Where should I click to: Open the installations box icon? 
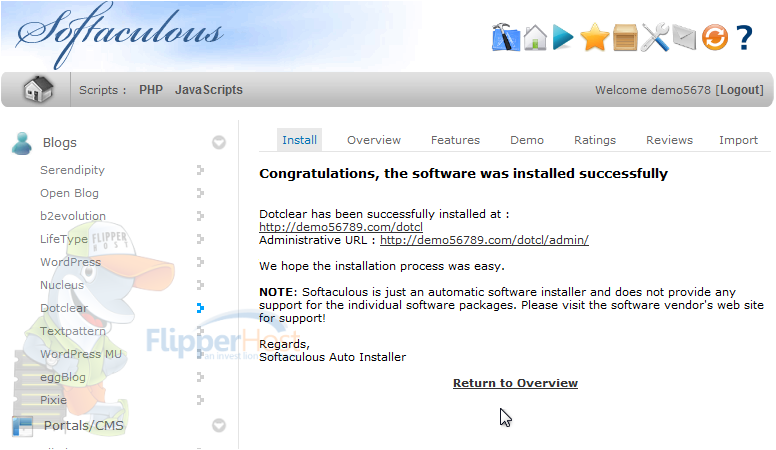pos(625,38)
